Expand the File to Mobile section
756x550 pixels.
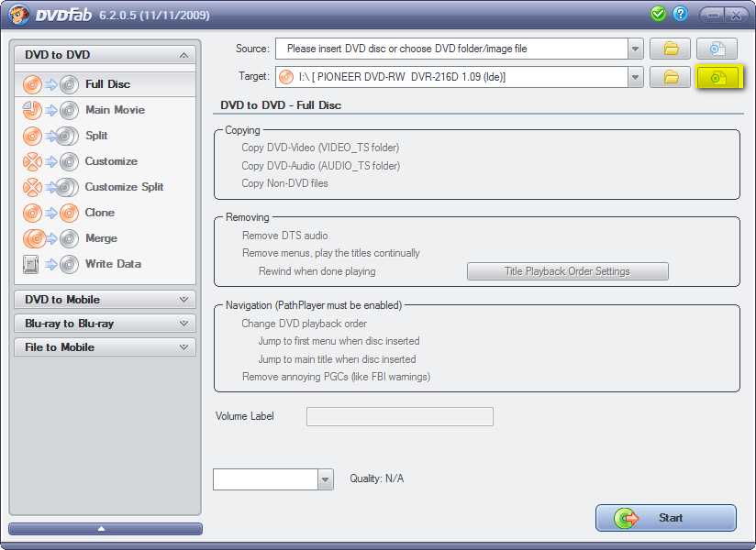[106, 347]
